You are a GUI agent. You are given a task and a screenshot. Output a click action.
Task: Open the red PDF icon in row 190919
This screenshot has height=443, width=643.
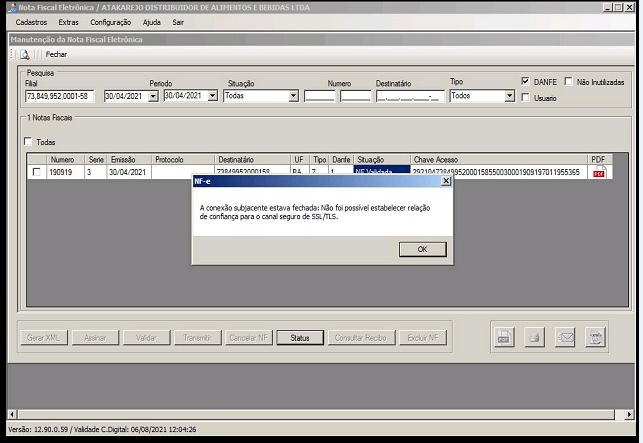[x=599, y=172]
